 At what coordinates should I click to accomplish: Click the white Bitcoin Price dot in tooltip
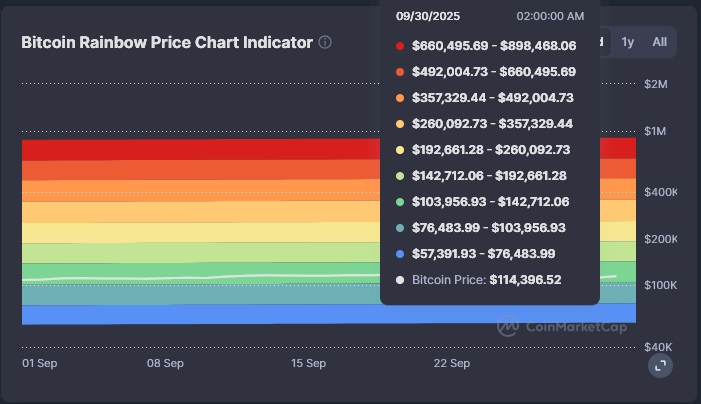pyautogui.click(x=400, y=280)
